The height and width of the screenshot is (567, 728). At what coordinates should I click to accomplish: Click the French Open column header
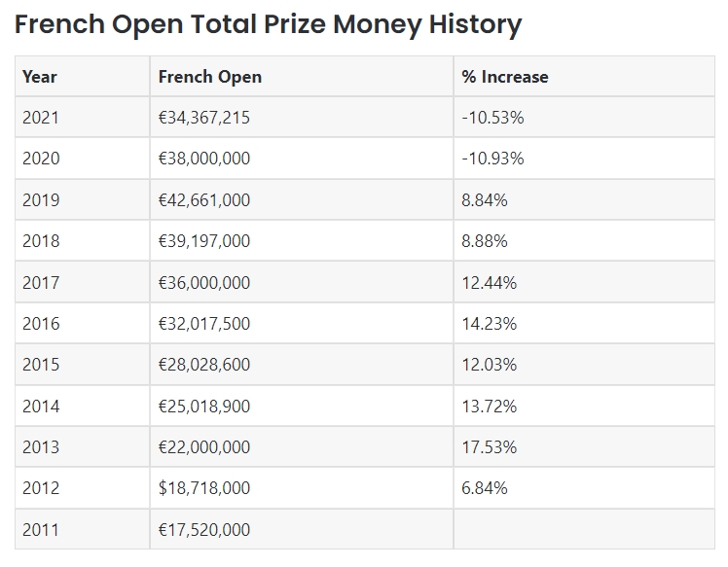click(210, 77)
